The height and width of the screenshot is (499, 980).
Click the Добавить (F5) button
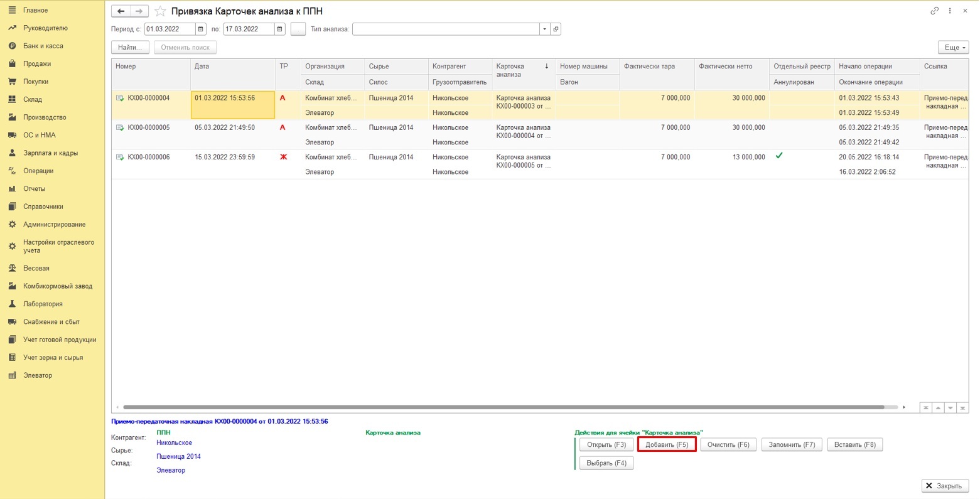point(667,444)
